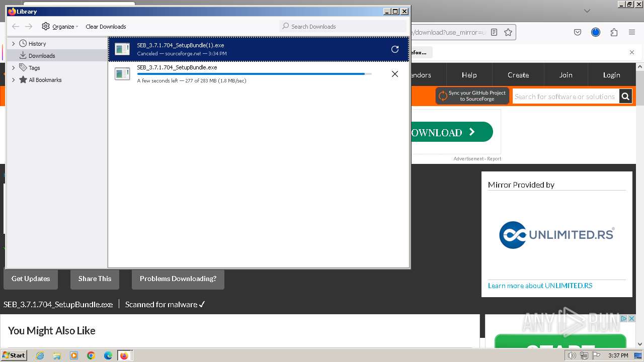Click Login on SourceForge navigation
Viewport: 644px width, 362px height.
612,75
